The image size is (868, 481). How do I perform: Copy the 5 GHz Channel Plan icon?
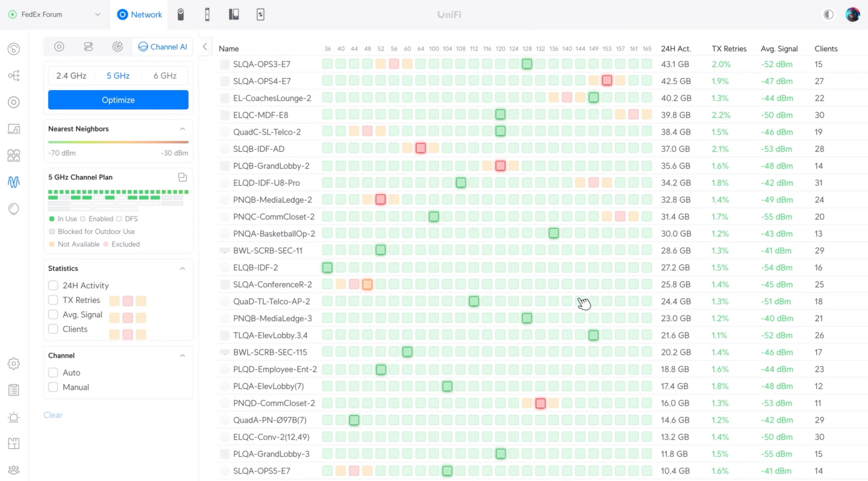pyautogui.click(x=182, y=177)
